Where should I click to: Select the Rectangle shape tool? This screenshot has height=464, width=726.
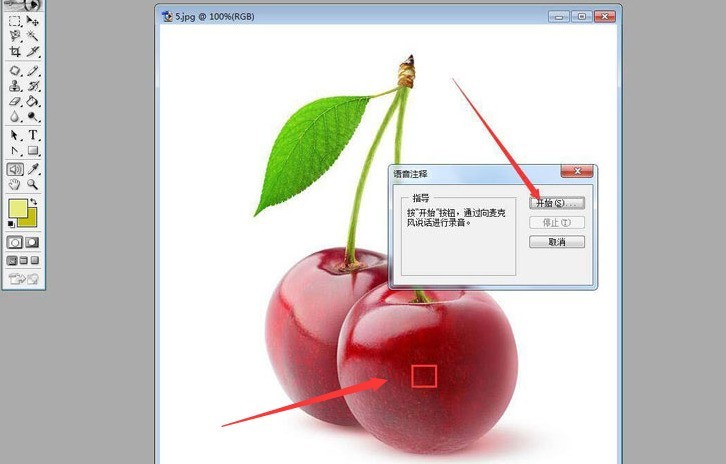[x=32, y=150]
